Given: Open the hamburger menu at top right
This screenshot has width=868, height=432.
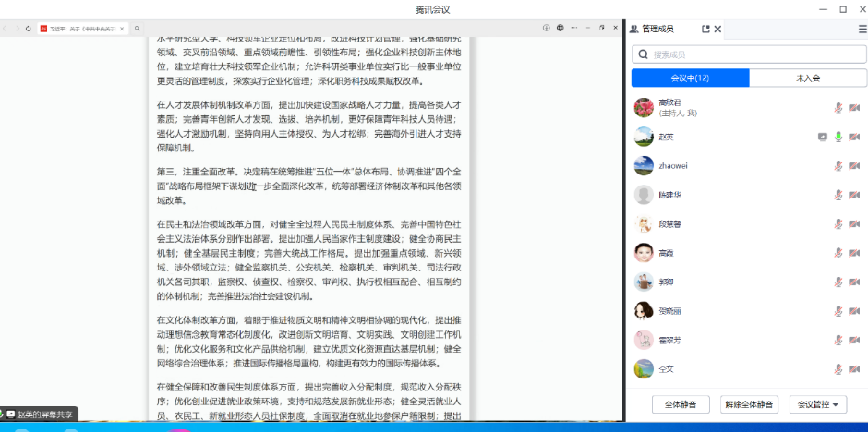Looking at the screenshot, I should [x=862, y=30].
